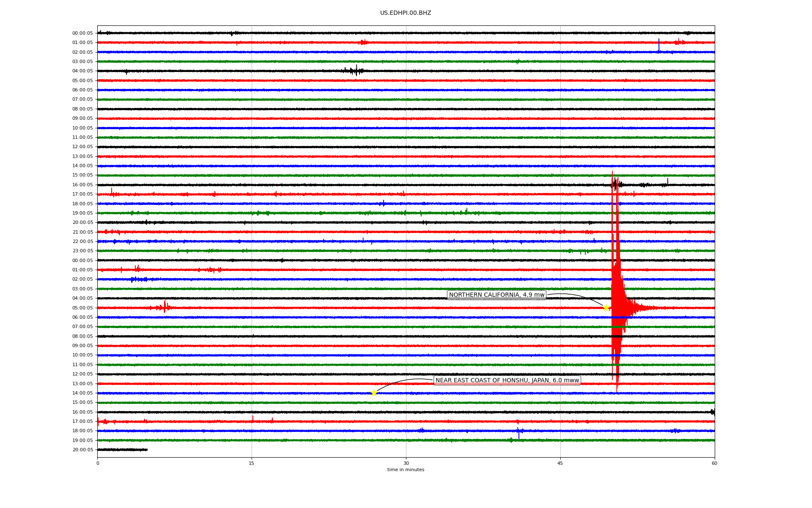812x508 pixels.
Task: Click the 60 minute x-axis tick label
Action: (714, 463)
